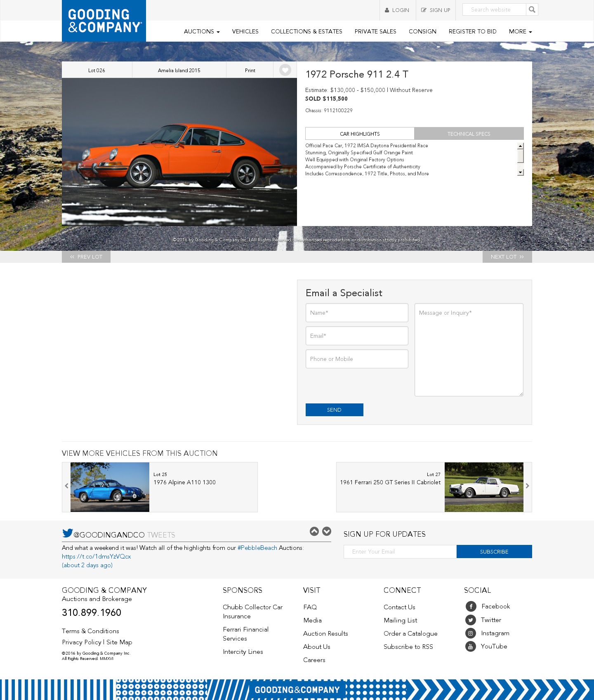This screenshot has width=594, height=700.
Task: Open 1961 Ferrari 250 GT Series II Cabriolet title
Action: pos(390,482)
